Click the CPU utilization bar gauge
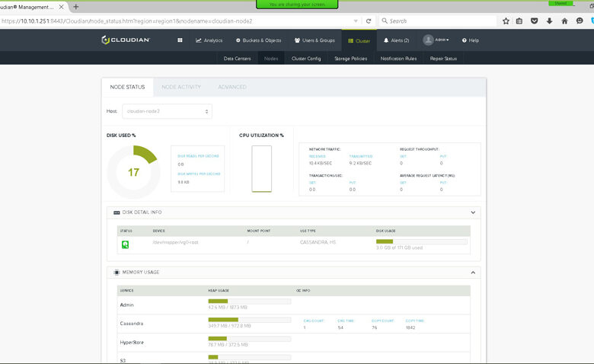This screenshot has width=594, height=364. click(261, 168)
